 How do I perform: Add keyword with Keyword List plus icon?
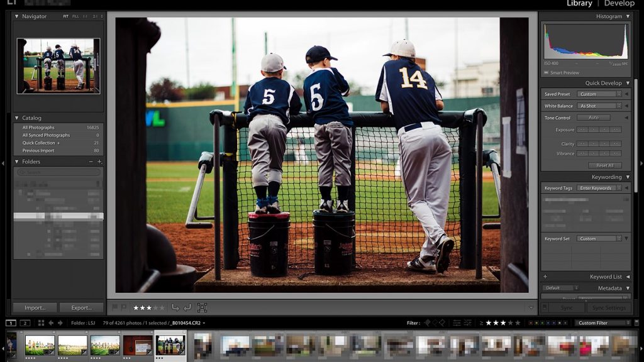point(545,277)
